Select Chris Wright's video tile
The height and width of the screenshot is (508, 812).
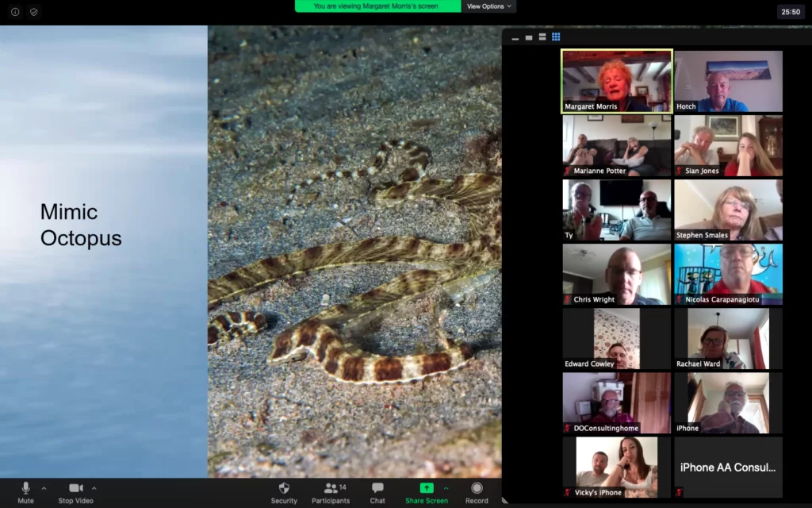point(617,274)
